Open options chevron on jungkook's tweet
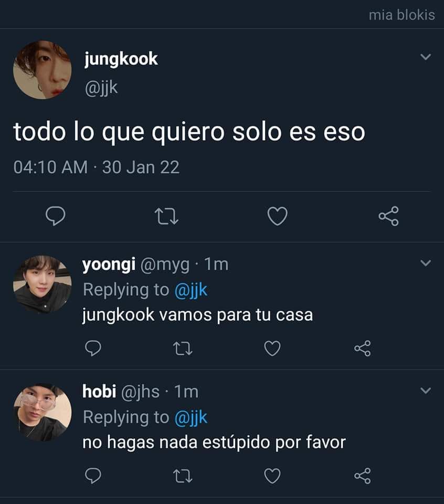444x504 pixels. pyautogui.click(x=426, y=57)
